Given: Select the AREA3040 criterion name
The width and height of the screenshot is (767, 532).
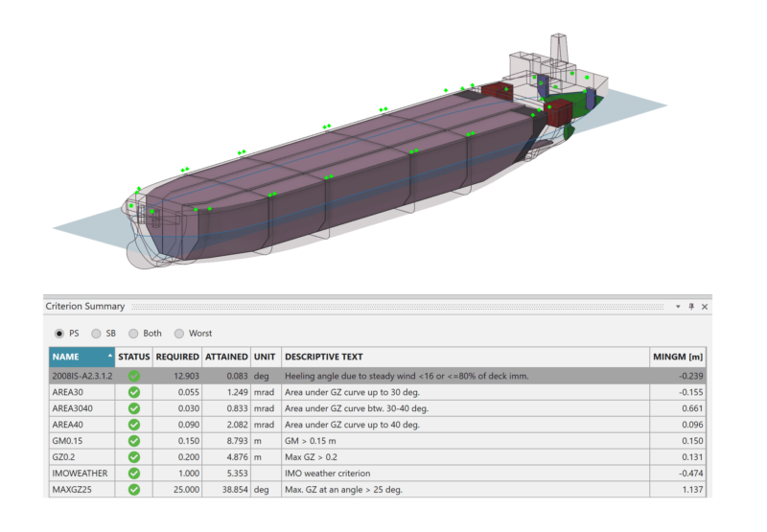Looking at the screenshot, I should point(73,408).
